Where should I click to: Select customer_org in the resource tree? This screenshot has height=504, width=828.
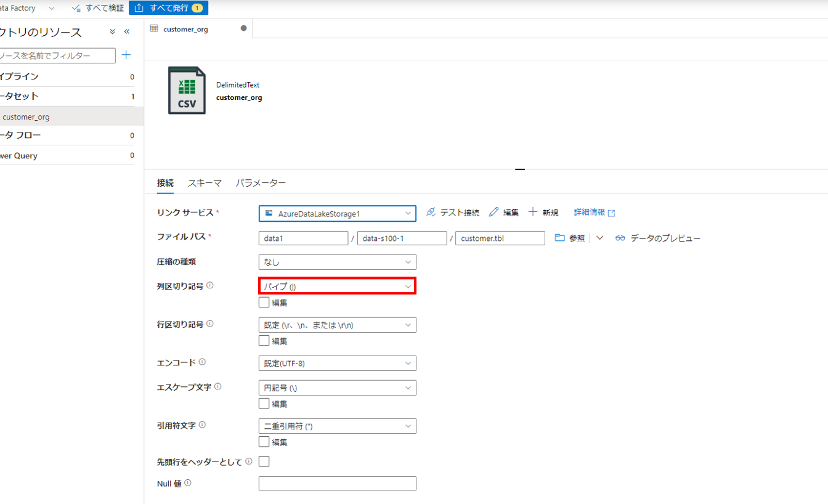pyautogui.click(x=71, y=116)
